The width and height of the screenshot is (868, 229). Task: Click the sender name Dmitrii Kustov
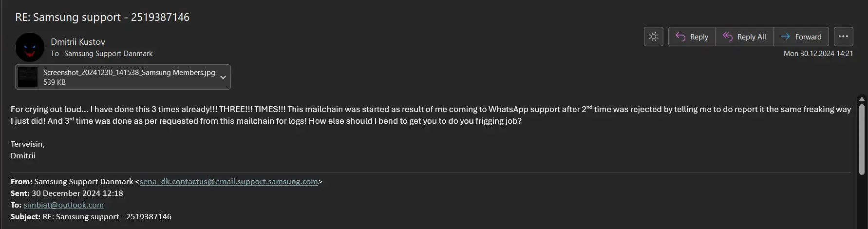pos(78,42)
